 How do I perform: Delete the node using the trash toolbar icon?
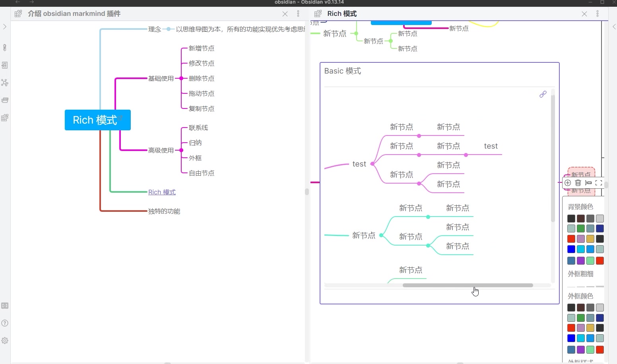coord(578,183)
